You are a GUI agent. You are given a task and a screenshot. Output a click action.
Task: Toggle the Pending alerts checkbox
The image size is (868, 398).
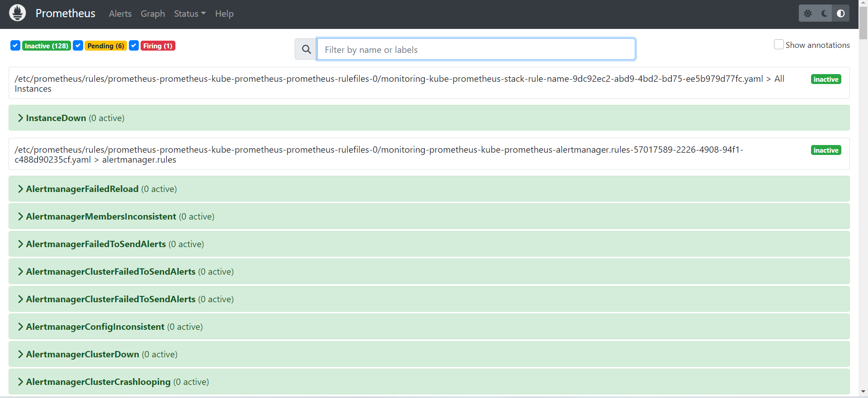78,46
